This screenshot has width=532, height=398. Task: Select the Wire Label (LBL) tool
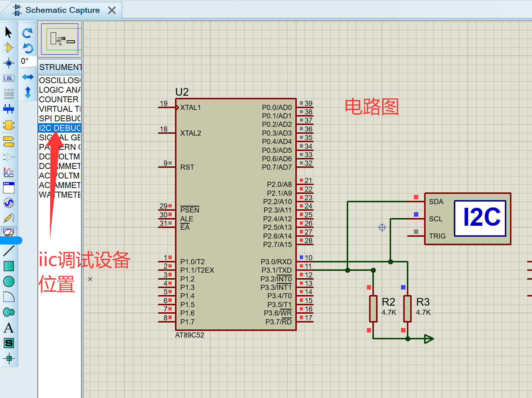(x=8, y=78)
